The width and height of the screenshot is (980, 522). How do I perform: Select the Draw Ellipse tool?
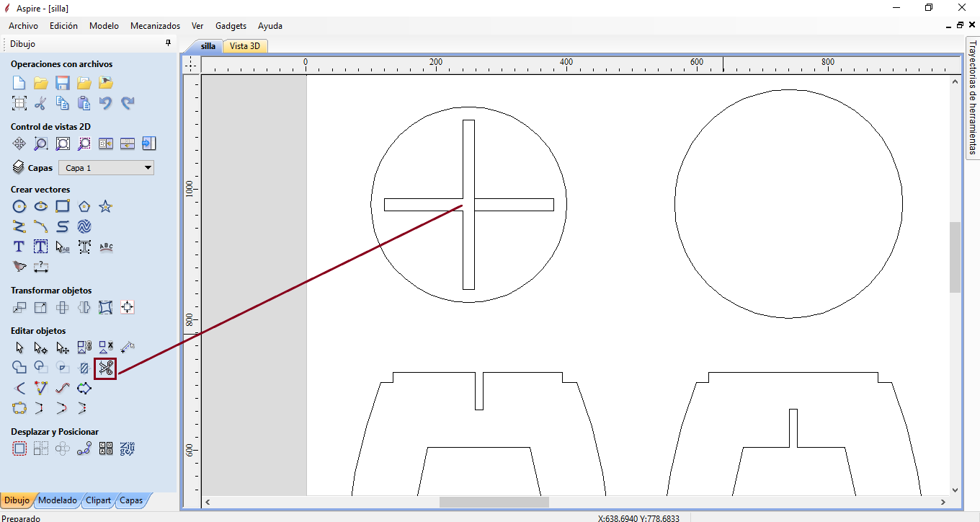coord(41,207)
